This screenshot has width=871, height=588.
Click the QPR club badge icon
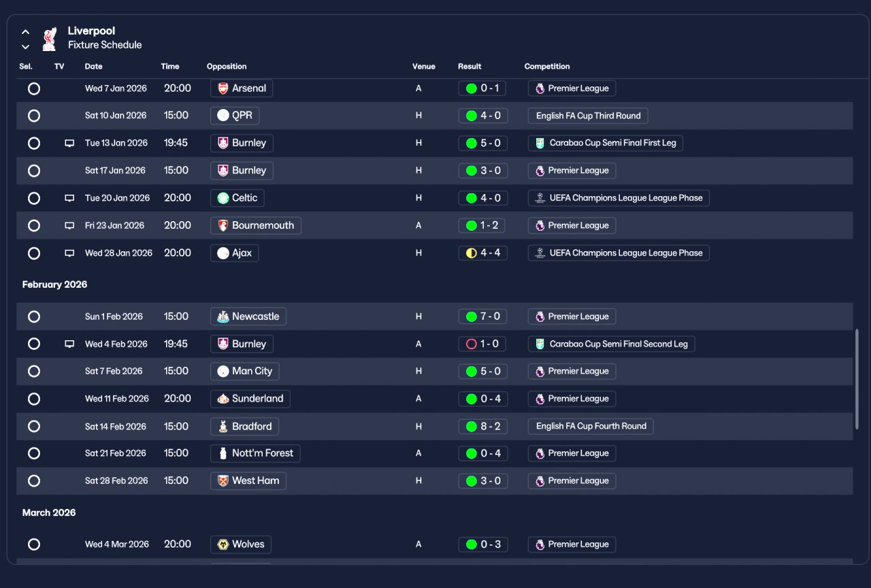223,116
